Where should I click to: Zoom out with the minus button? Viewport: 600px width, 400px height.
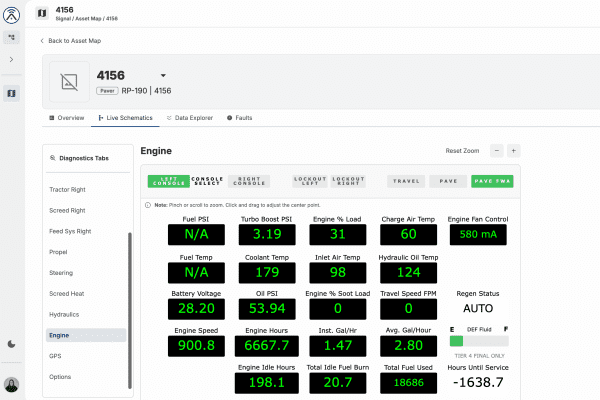click(494, 151)
